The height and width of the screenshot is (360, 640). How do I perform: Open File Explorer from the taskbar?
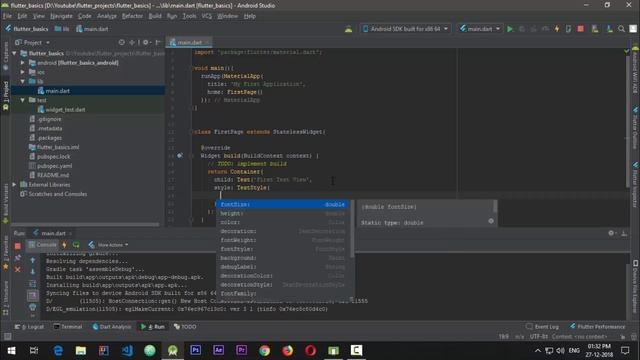point(81,351)
